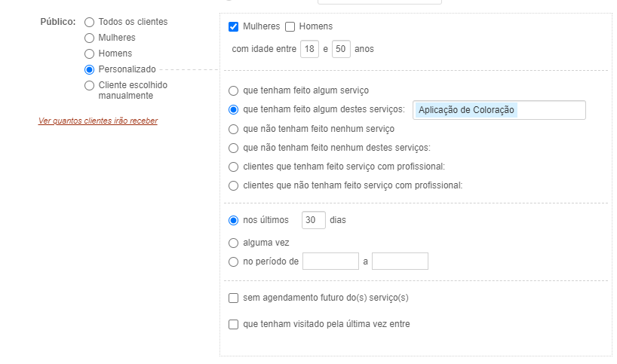The height and width of the screenshot is (364, 617).
Task: Choose que não tenham feito nenhum destes serviços
Action: (x=233, y=148)
